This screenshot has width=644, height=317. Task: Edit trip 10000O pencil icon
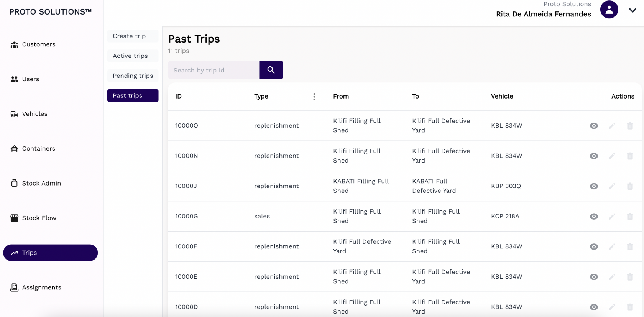point(612,126)
